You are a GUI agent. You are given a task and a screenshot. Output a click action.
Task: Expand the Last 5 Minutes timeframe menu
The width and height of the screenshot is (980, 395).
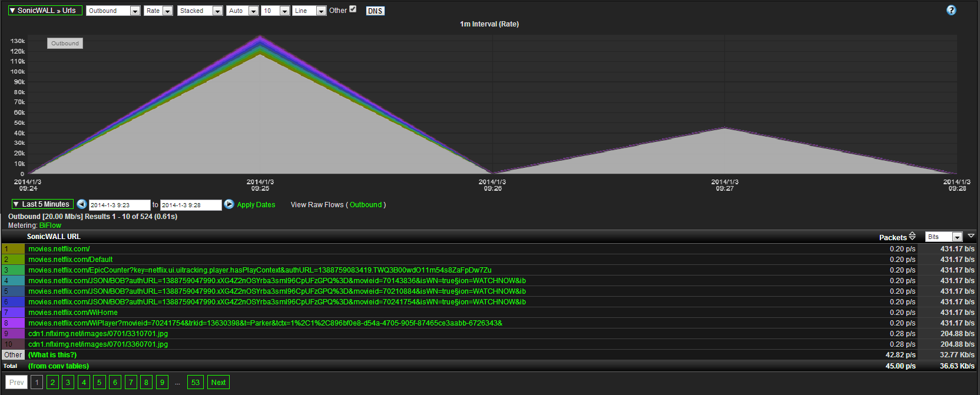42,204
